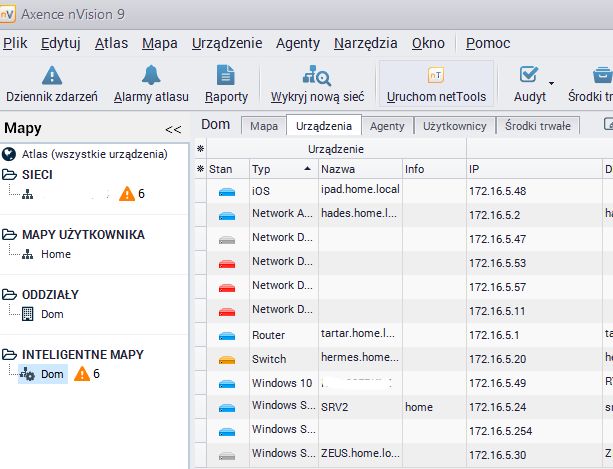
Task: Click blue status icon of iOS row
Action: pos(227,192)
